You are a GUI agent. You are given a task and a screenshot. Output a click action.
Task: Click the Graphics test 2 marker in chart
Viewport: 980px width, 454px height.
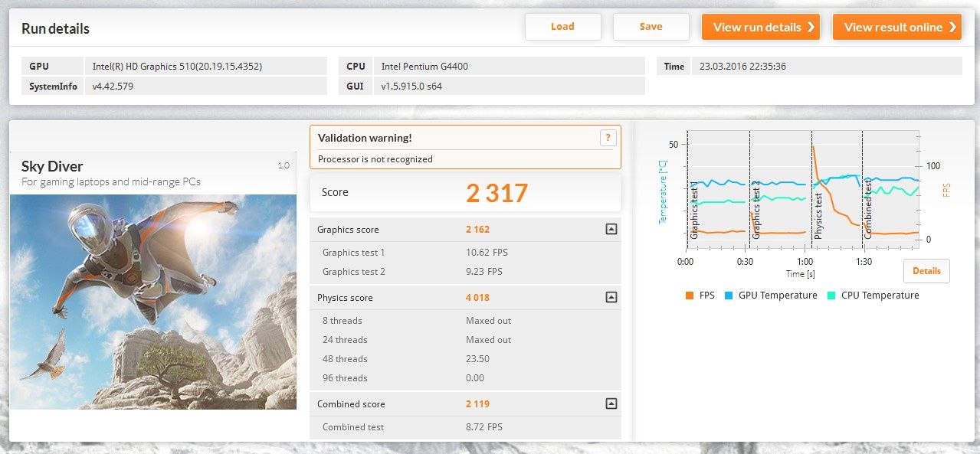click(755, 211)
